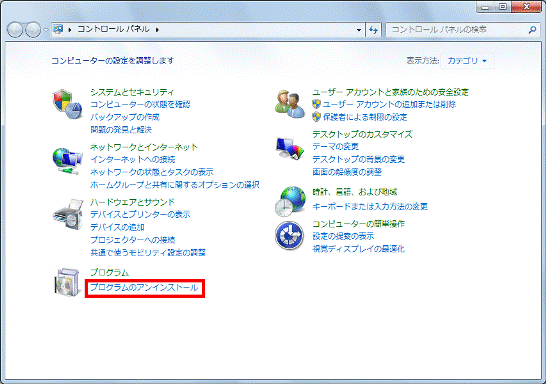Open the User Accounts people icon

pyautogui.click(x=289, y=104)
